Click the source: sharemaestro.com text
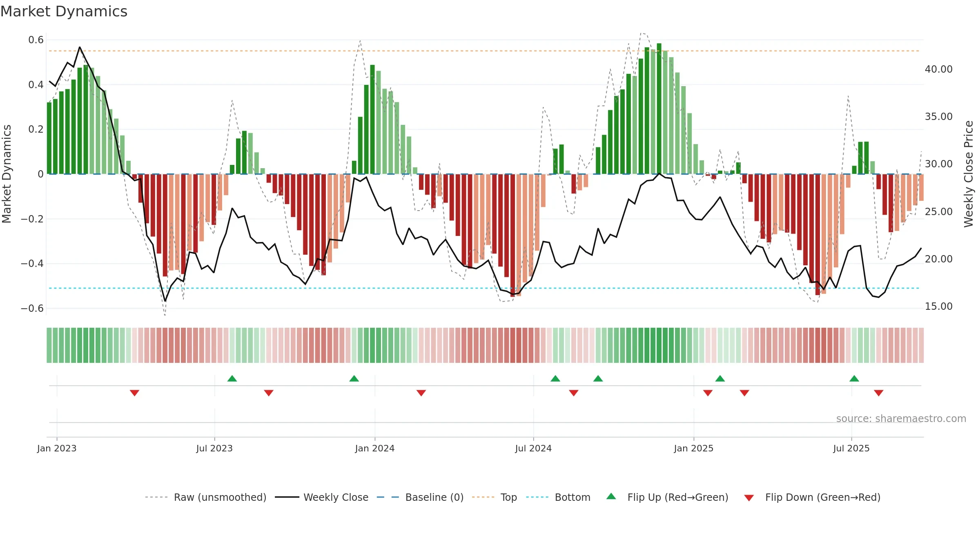The image size is (980, 551). pos(901,418)
